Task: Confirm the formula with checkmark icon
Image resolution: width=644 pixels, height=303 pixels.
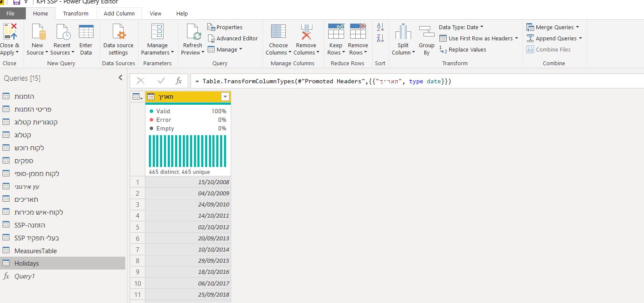Action: tap(161, 81)
